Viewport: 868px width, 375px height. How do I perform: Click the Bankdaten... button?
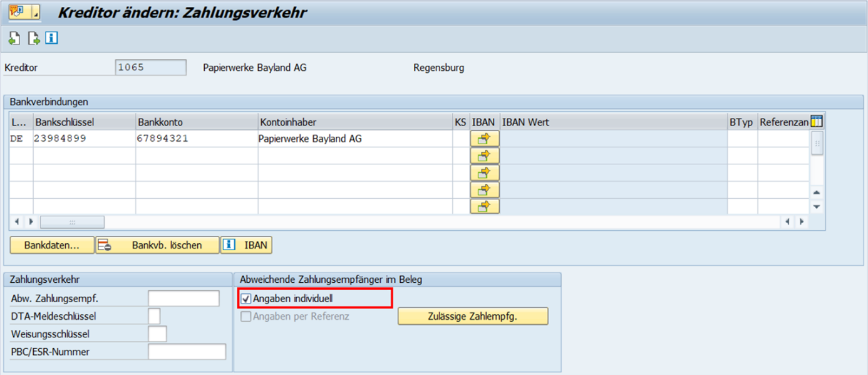click(52, 245)
